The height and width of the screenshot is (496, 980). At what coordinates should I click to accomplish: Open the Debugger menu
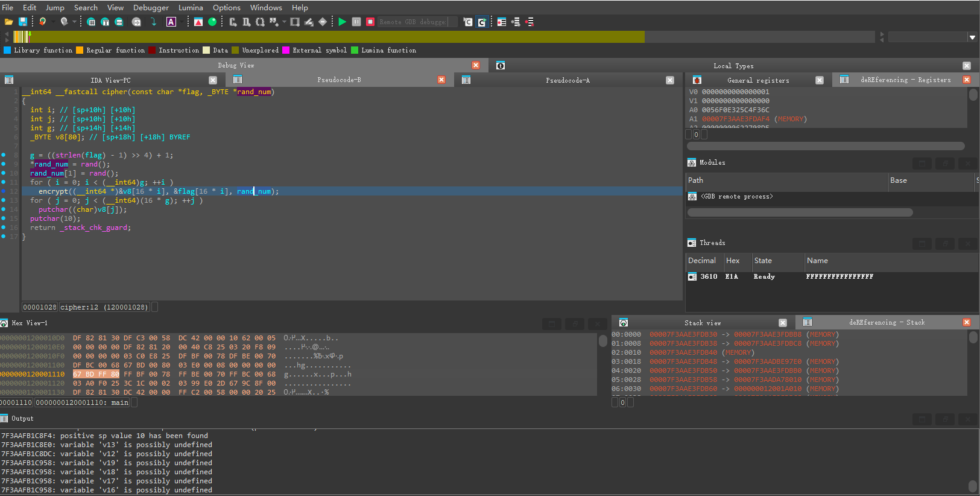coord(151,7)
